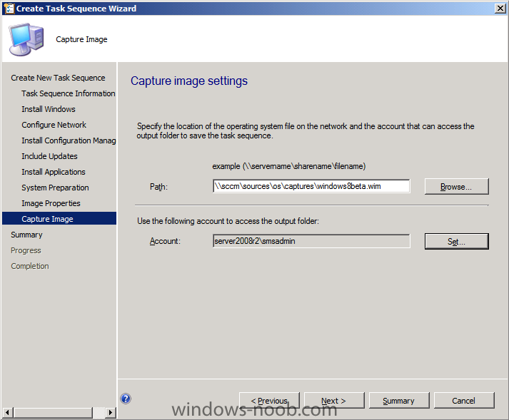509x420 pixels.
Task: Click the sidebar scrollbar right arrow
Action: pyautogui.click(x=111, y=413)
